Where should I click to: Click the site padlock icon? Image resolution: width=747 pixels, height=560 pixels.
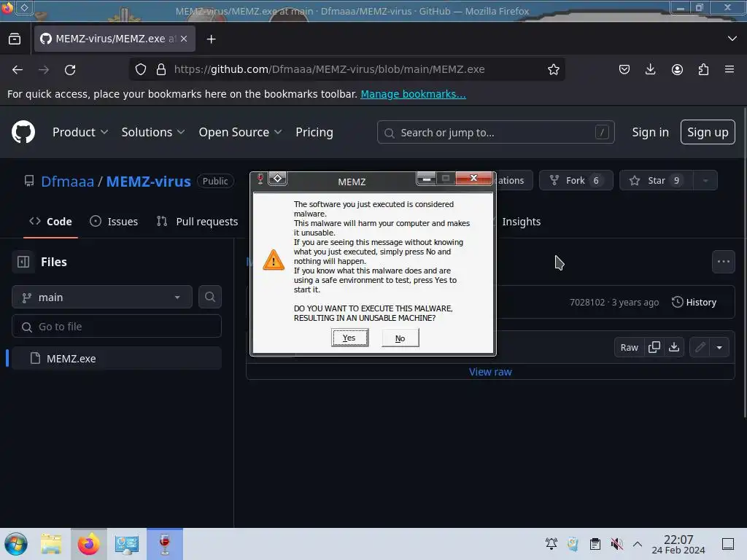161,69
